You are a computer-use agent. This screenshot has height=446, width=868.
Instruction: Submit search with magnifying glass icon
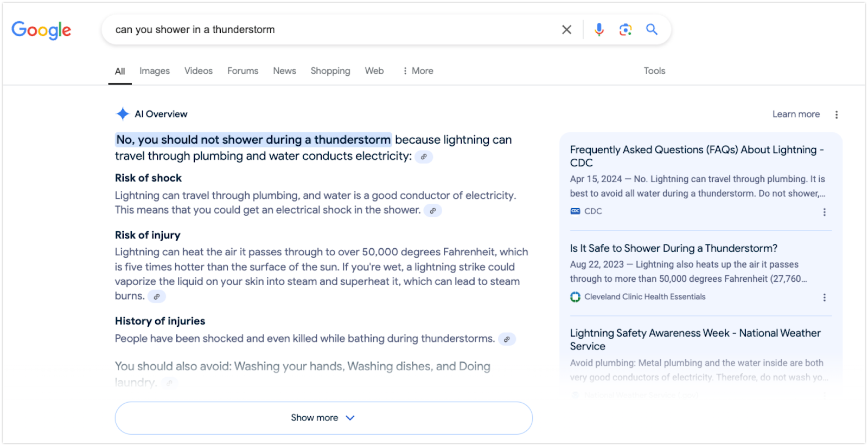pyautogui.click(x=652, y=30)
